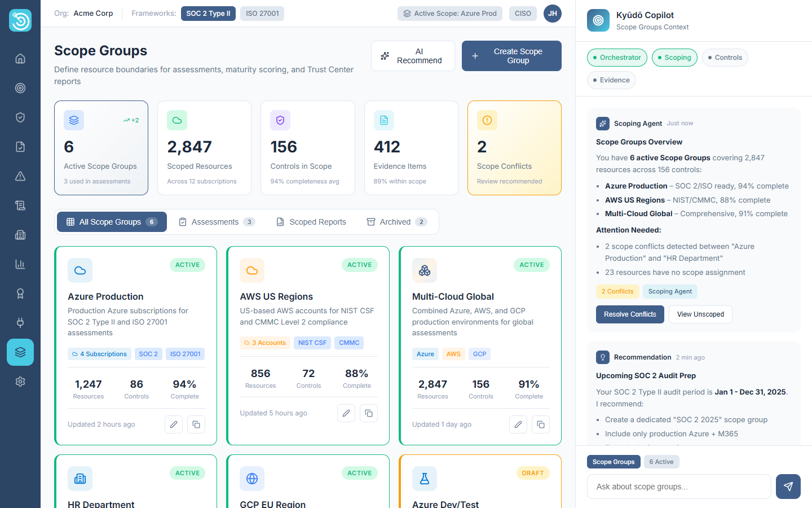Viewport: 812px width, 508px height.
Task: Open the CISO role selector
Action: tap(523, 14)
